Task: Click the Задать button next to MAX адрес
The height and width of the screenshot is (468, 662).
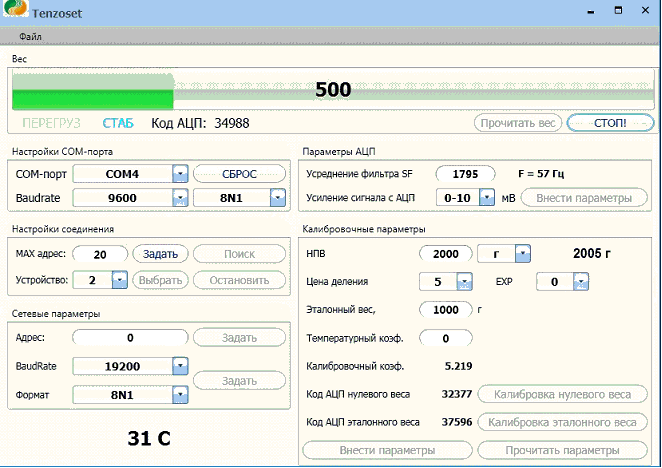Action: (x=161, y=254)
